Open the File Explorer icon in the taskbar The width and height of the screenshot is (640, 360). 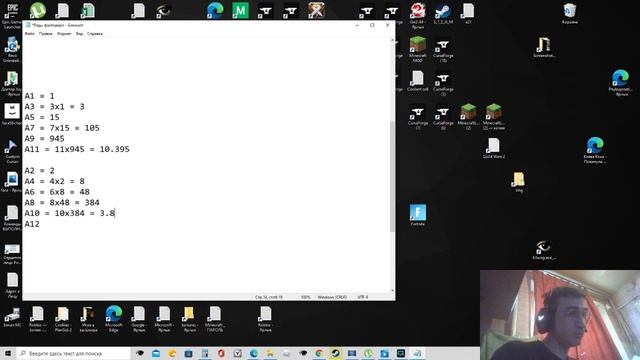[x=270, y=353]
